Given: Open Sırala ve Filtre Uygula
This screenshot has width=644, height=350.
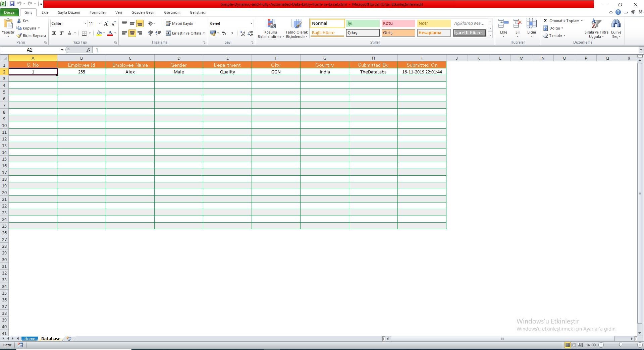Looking at the screenshot, I should 596,28.
